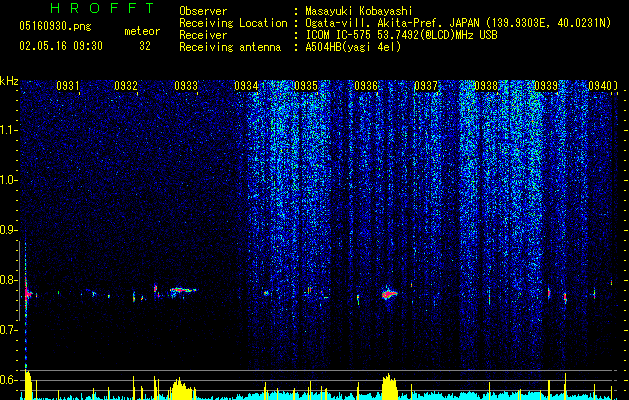The image size is (629, 400).
Task: Click observer name Masayuki Kobayashi
Action: click(359, 11)
